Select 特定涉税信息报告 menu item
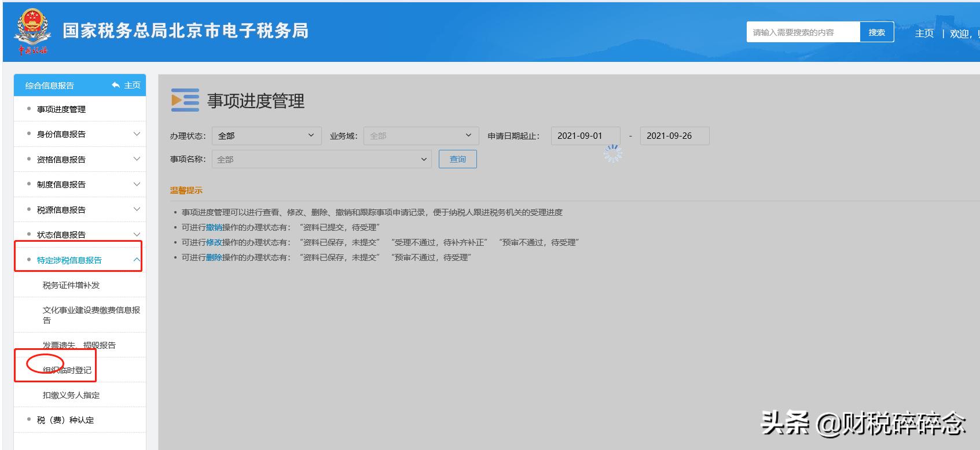The image size is (980, 450). (x=69, y=260)
